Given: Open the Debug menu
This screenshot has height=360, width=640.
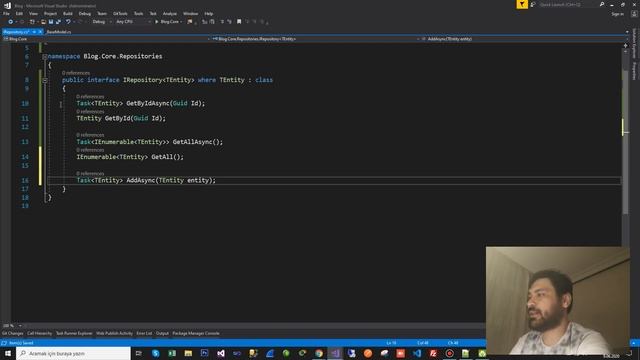Looking at the screenshot, I should (x=85, y=13).
